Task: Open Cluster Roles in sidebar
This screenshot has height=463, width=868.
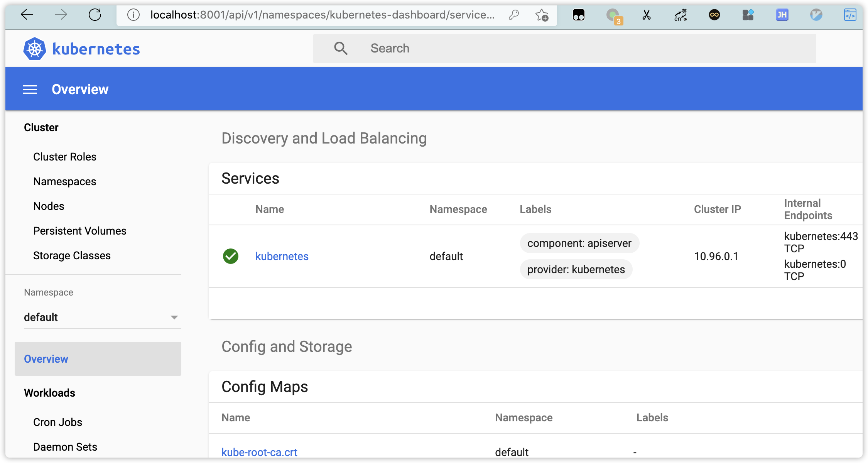Action: (65, 157)
